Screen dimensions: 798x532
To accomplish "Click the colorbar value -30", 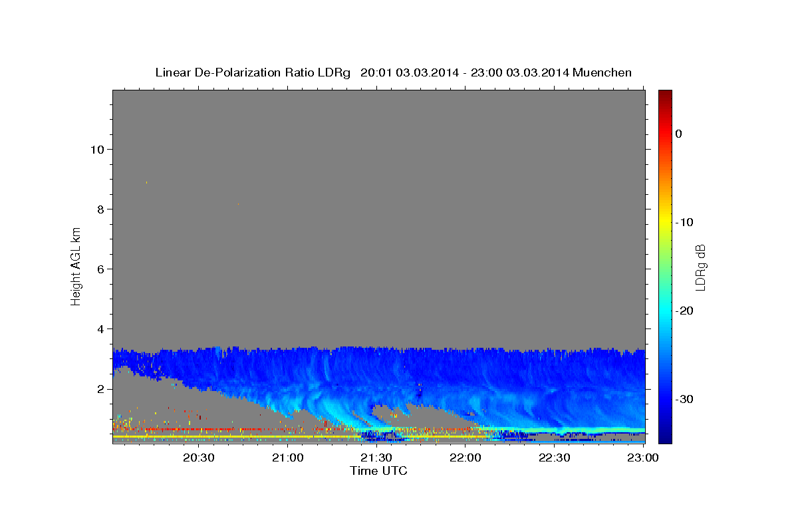I will [x=685, y=399].
